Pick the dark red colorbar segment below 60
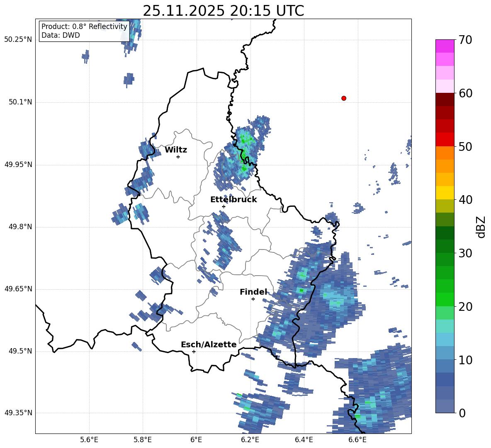The height and width of the screenshot is (448, 491). point(445,100)
